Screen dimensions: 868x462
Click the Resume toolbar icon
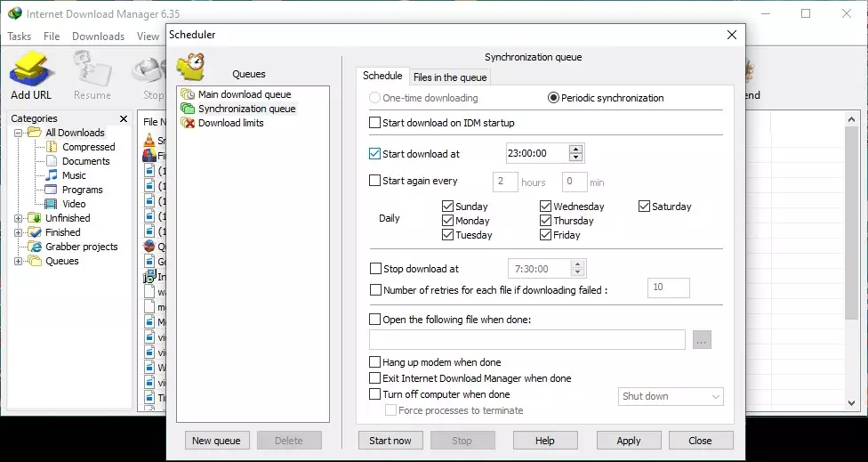(92, 71)
